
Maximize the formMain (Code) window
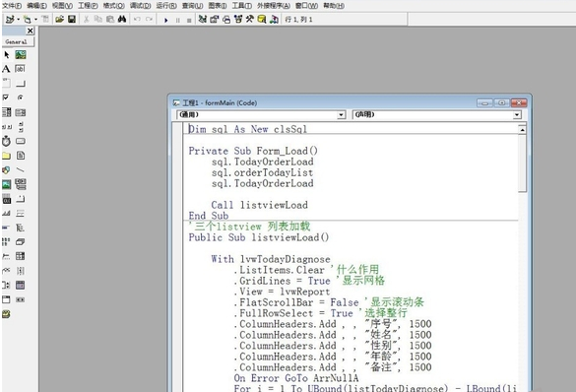pos(502,102)
